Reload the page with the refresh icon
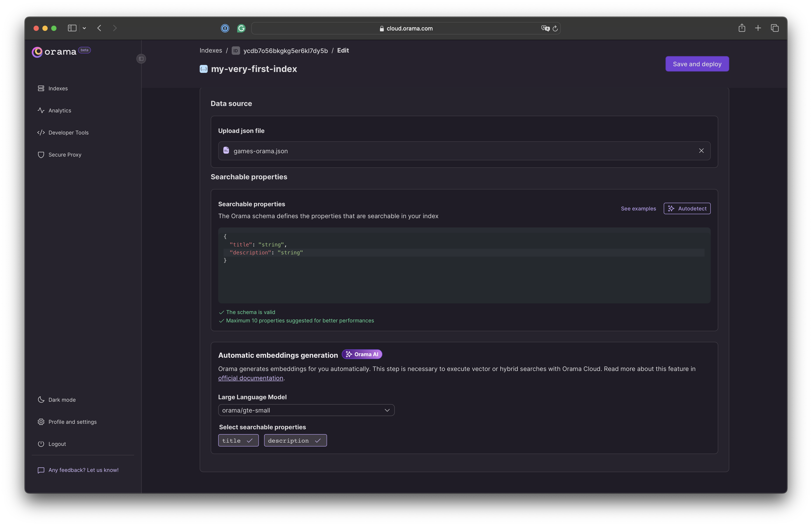Screen dimensions: 812x526 [x=555, y=28]
